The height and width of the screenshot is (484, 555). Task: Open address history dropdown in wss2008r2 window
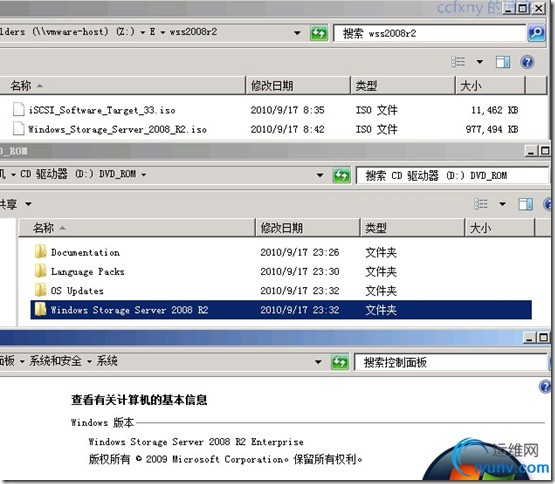coord(297,33)
